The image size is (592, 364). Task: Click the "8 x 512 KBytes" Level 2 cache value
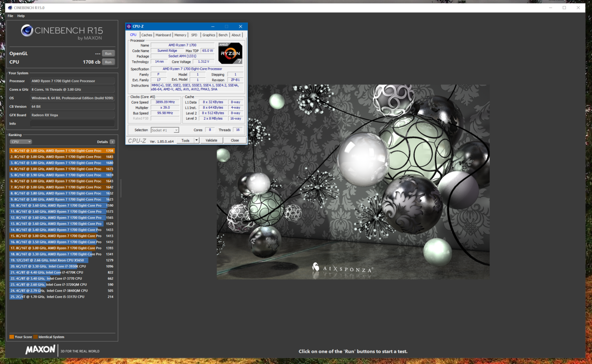213,113
